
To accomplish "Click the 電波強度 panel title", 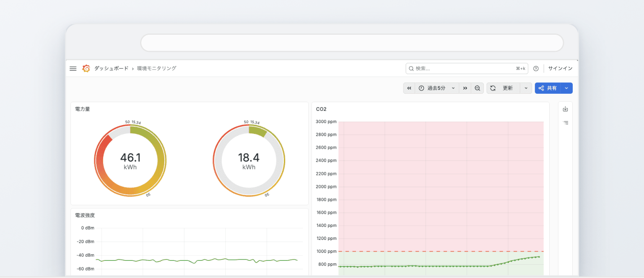I will (x=85, y=215).
